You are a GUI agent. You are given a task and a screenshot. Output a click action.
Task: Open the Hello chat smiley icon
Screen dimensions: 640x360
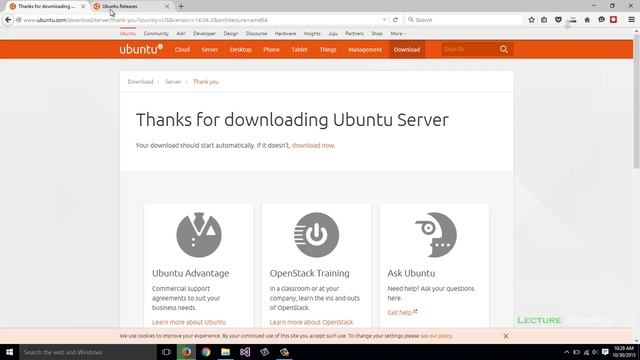601,20
